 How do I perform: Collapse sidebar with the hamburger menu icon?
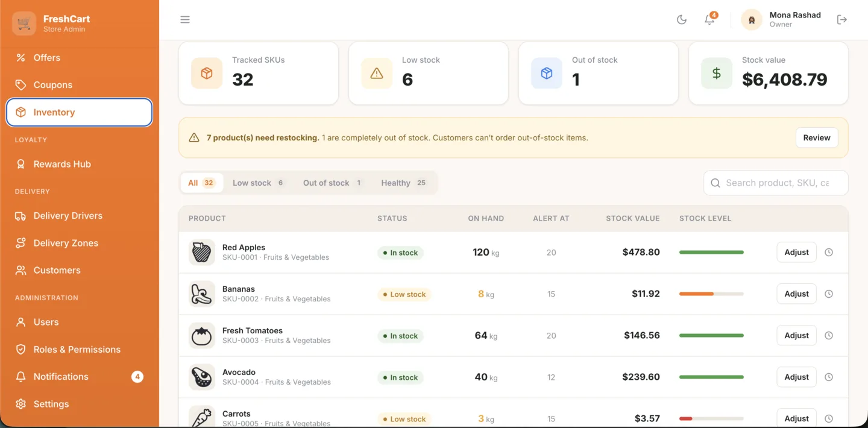coord(185,19)
